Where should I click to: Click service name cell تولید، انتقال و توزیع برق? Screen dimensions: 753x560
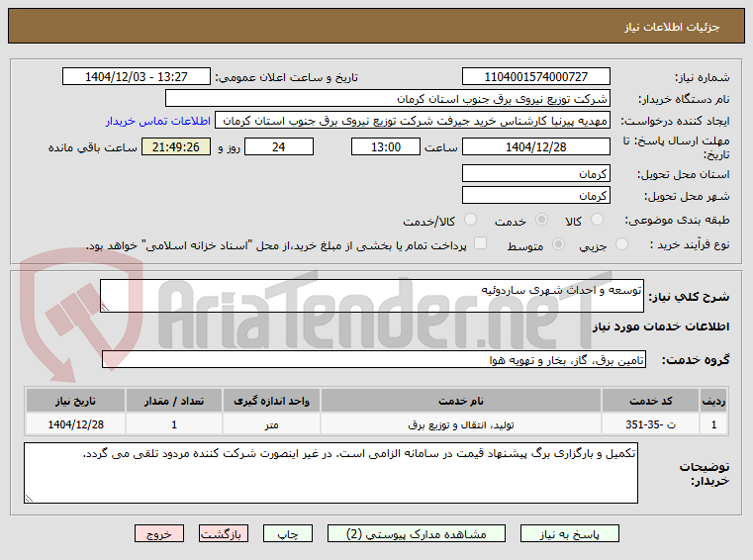pos(461,424)
